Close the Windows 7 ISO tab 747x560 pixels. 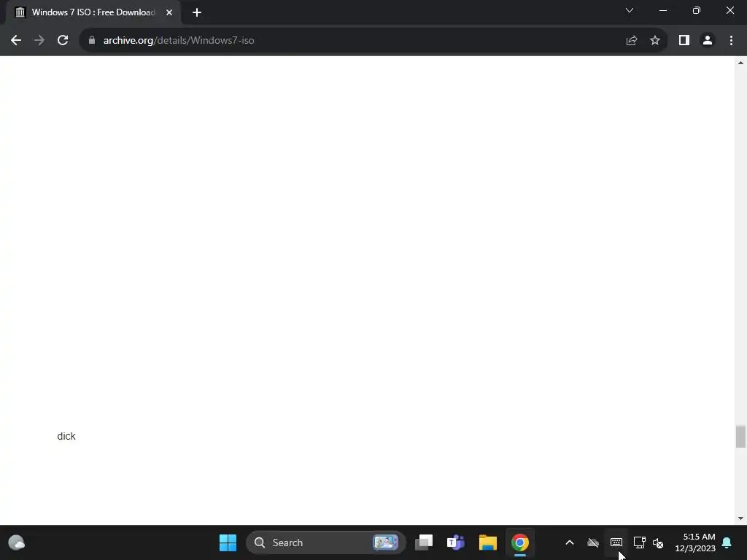click(x=169, y=12)
